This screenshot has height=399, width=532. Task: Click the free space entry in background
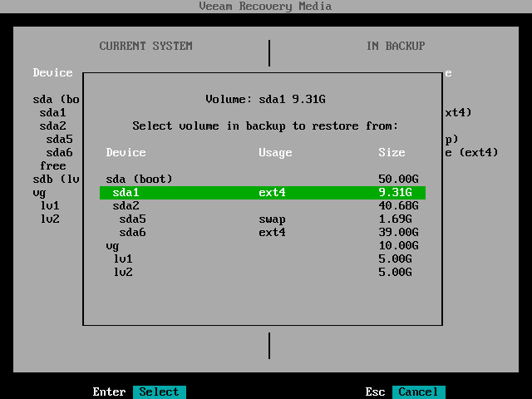(52, 166)
